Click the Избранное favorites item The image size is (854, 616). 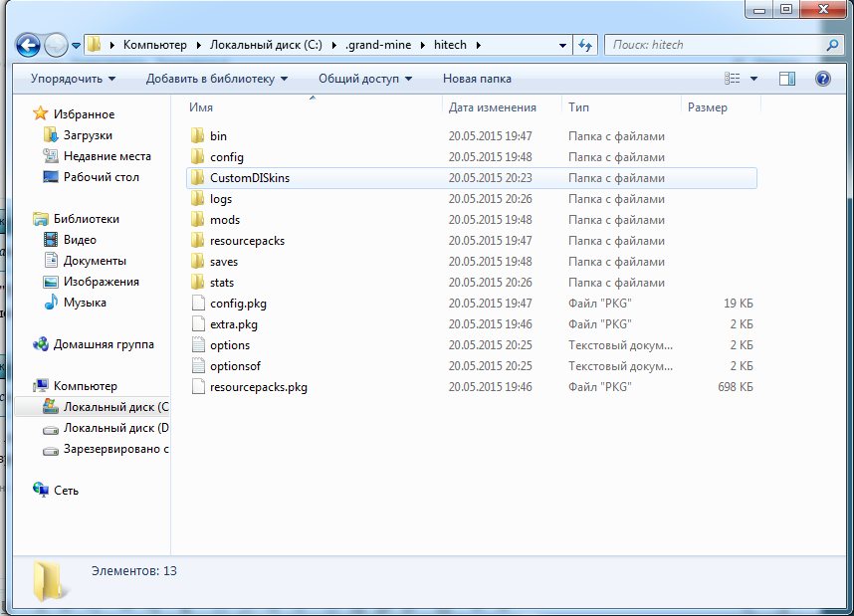[x=74, y=114]
